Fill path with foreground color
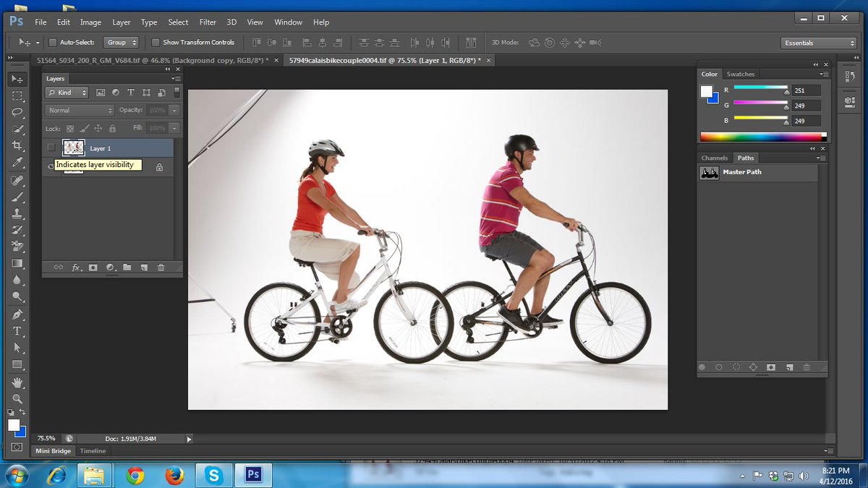868x488 pixels. click(x=702, y=367)
